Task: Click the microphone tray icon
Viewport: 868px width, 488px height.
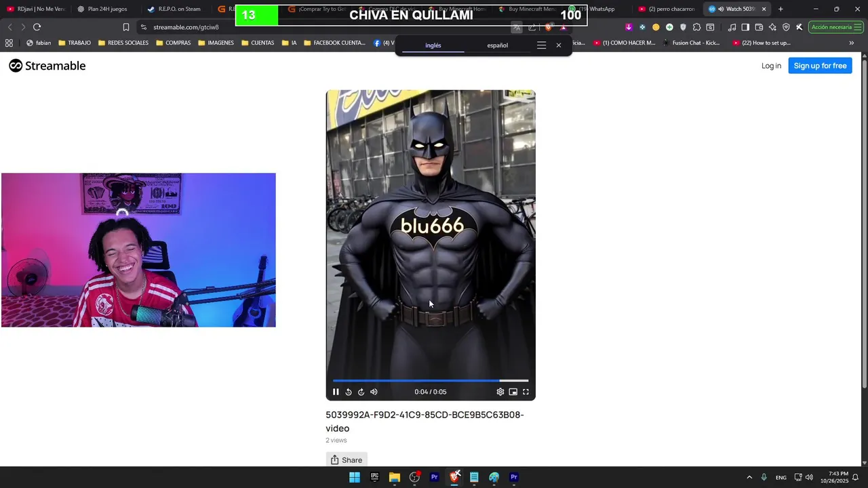Action: click(764, 477)
